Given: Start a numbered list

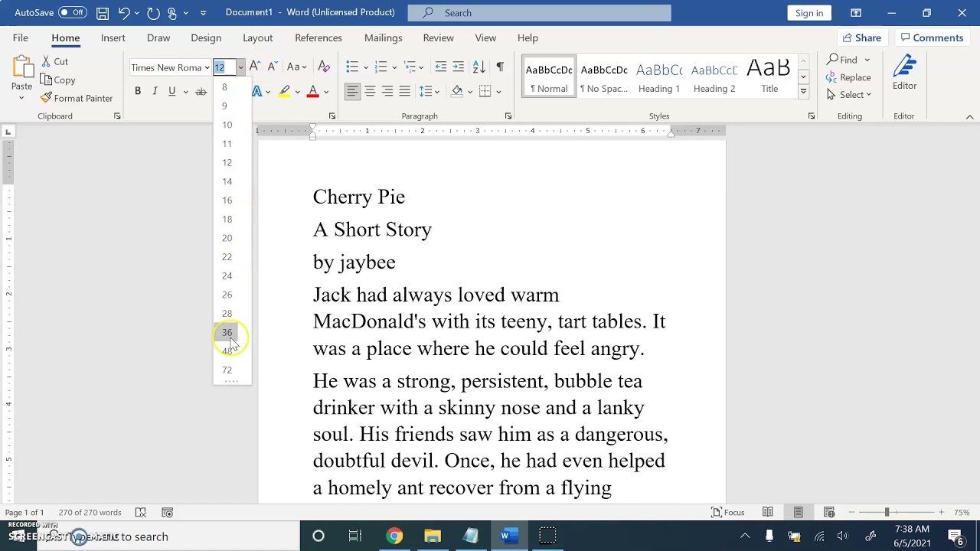Looking at the screenshot, I should tap(381, 67).
